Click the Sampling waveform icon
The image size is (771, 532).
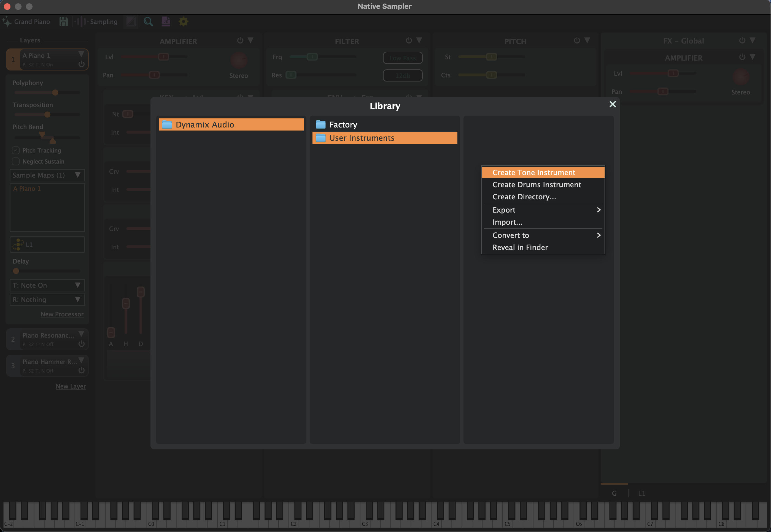pyautogui.click(x=81, y=22)
